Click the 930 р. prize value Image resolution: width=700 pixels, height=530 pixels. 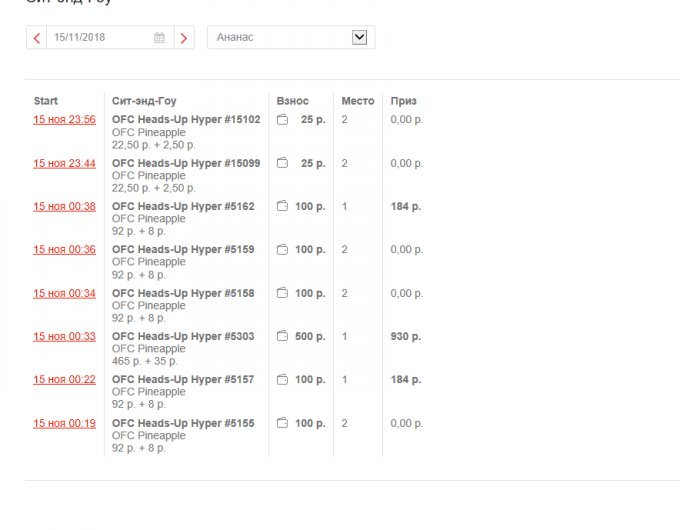(x=406, y=336)
